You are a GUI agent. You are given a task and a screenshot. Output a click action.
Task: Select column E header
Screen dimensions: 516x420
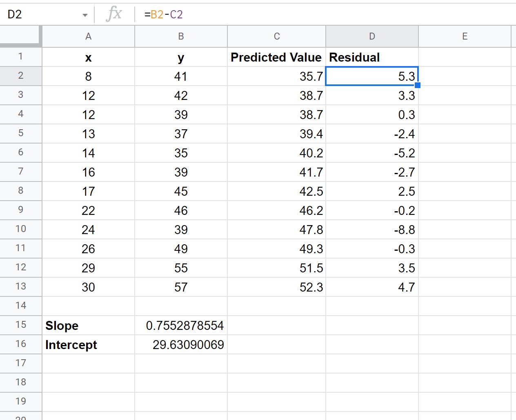[x=465, y=36]
